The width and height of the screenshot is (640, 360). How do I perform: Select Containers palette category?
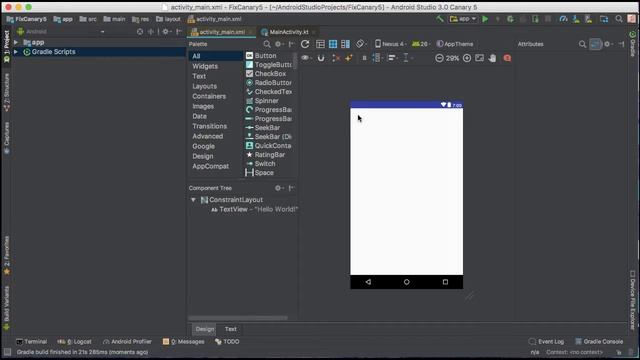click(x=209, y=96)
